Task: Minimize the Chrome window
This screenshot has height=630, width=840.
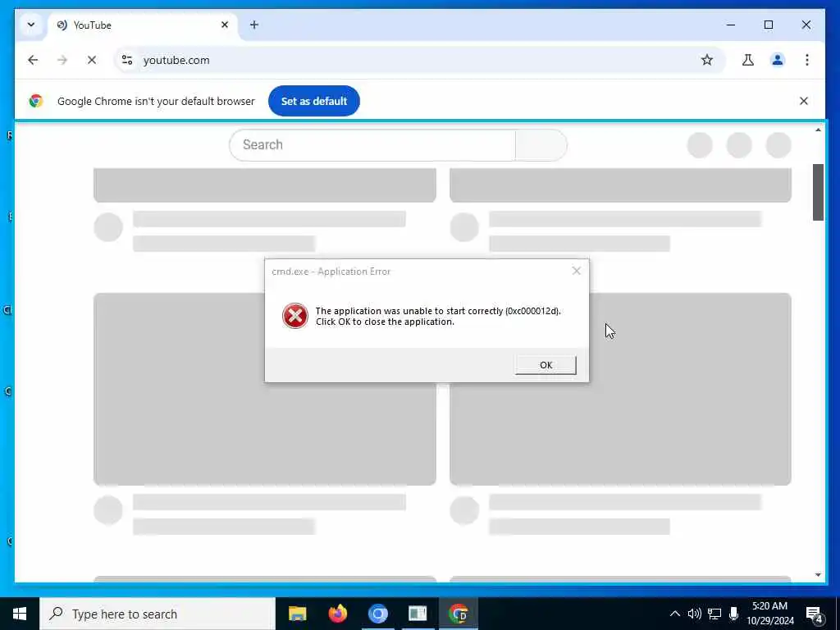Action: [x=731, y=25]
